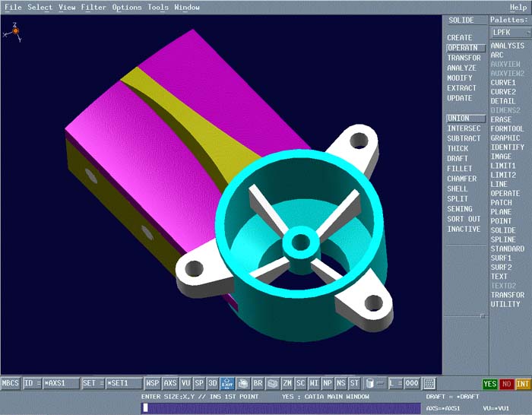Viewport: 532px width, 415px height.
Task: Click the WI toolbar button
Action: (314, 384)
